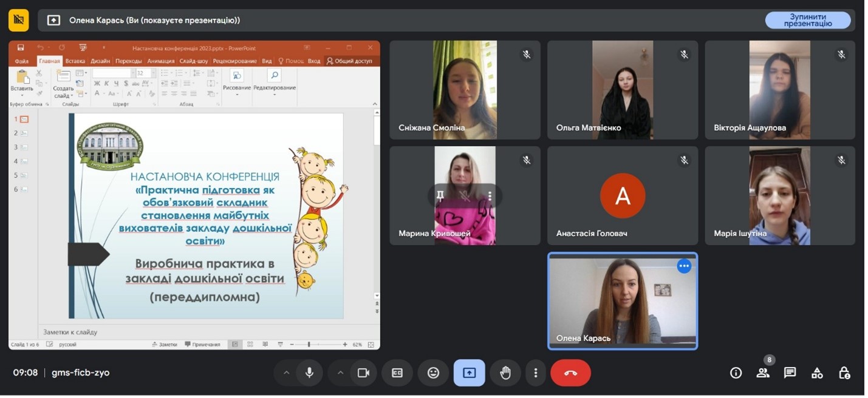Click the Зупинити презентацію button

point(807,20)
